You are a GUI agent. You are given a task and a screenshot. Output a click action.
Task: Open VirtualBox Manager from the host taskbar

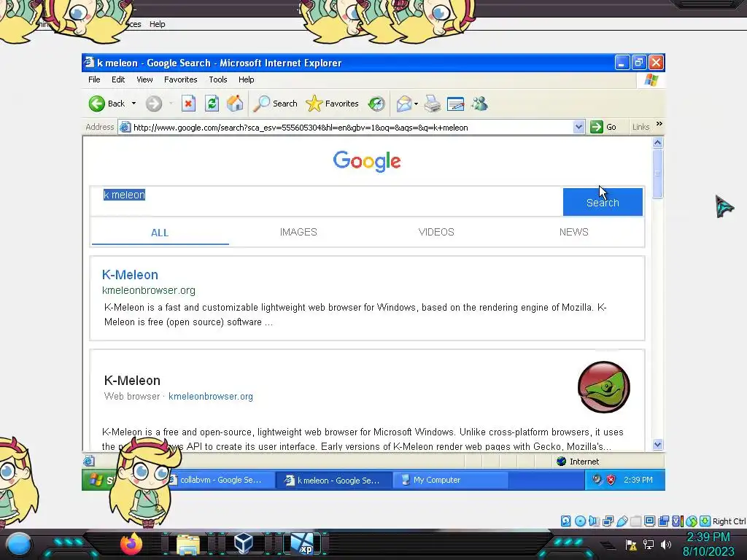[x=244, y=544]
